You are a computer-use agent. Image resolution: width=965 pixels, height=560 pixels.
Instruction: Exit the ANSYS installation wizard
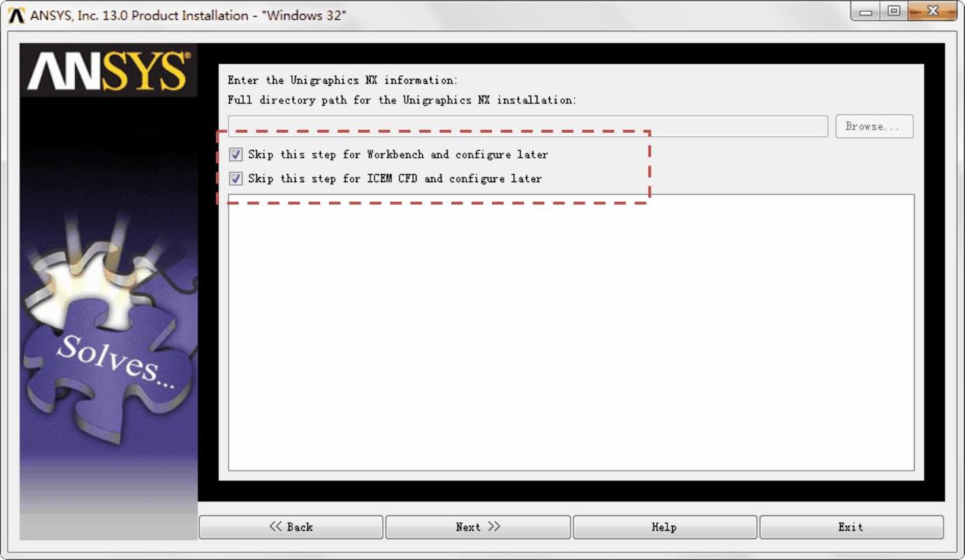click(x=851, y=527)
